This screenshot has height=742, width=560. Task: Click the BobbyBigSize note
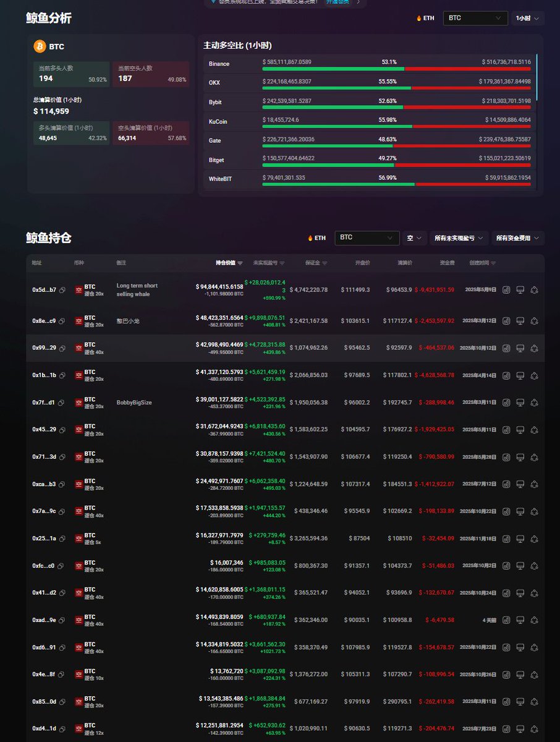click(134, 403)
